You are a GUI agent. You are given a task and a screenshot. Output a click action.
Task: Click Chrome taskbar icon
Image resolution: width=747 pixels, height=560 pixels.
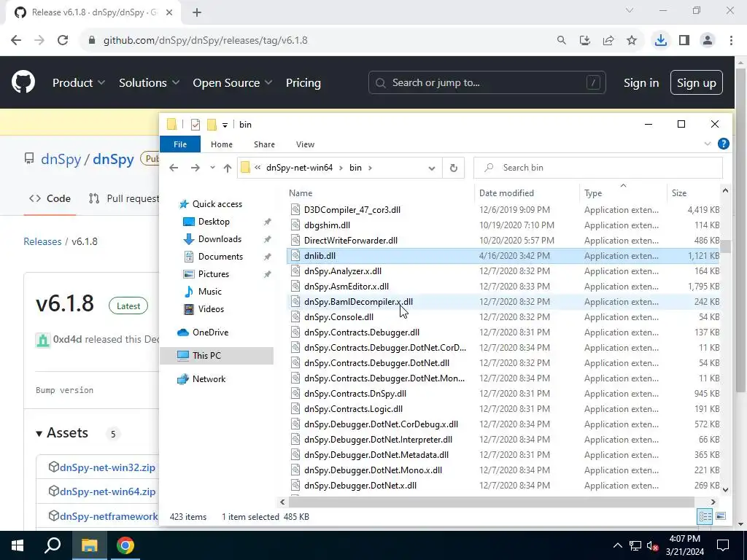(125, 545)
